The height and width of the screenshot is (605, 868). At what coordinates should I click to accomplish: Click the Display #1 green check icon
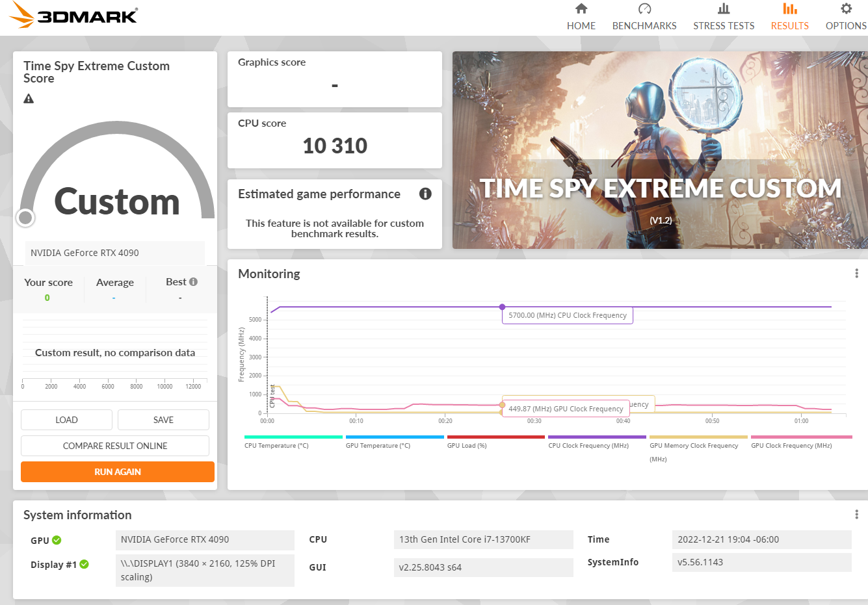[x=84, y=564]
